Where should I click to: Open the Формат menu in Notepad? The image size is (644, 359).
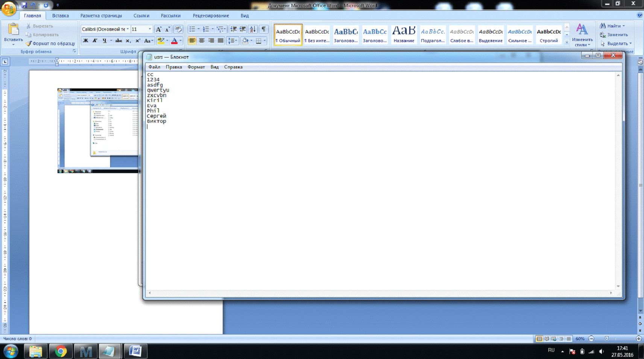[196, 67]
